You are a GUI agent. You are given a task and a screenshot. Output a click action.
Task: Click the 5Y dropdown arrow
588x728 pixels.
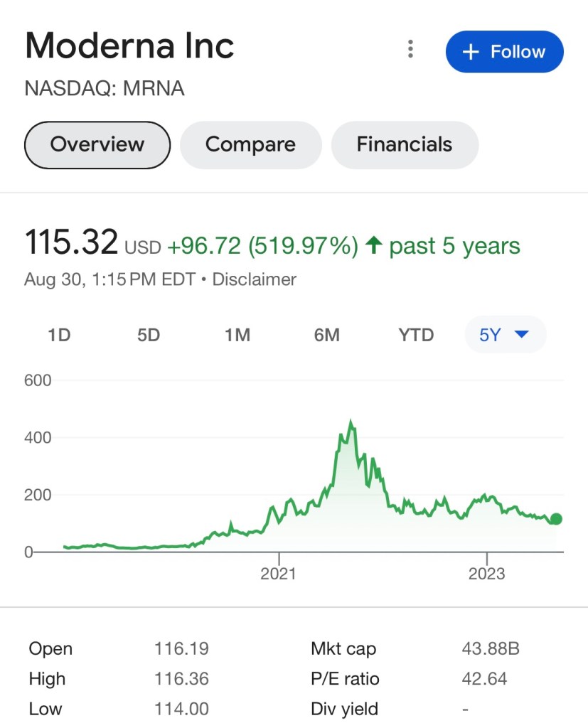click(521, 334)
